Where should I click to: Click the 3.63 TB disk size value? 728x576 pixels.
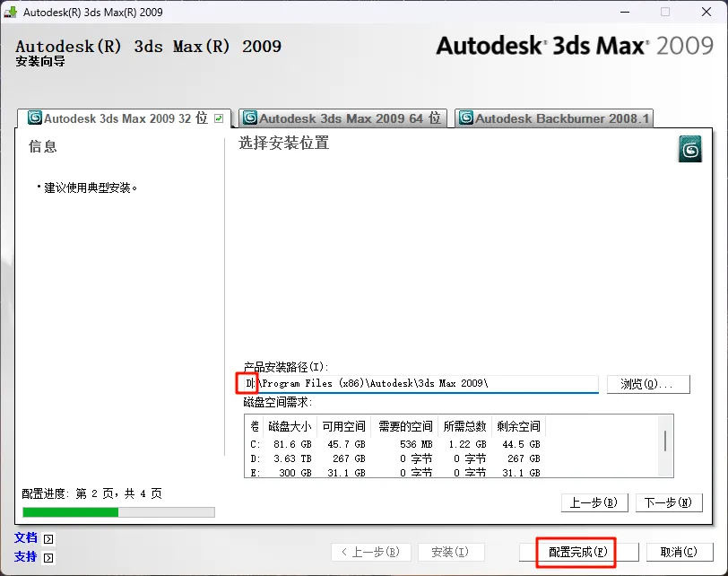(x=292, y=459)
